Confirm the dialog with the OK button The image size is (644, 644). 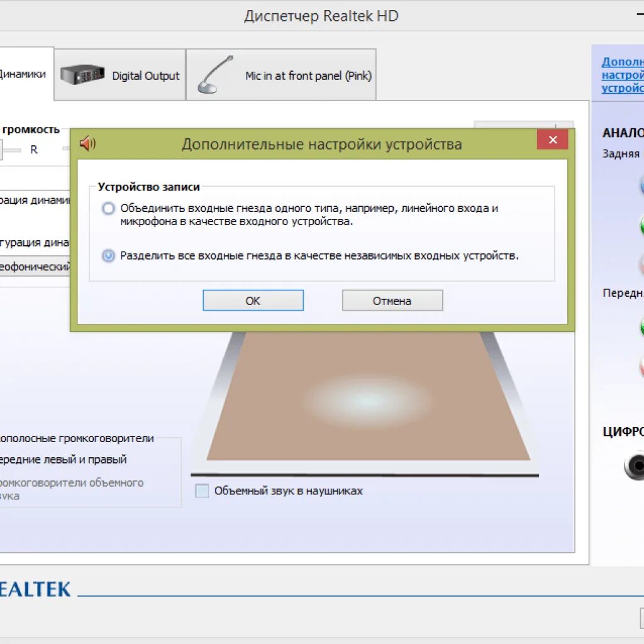[x=253, y=301]
